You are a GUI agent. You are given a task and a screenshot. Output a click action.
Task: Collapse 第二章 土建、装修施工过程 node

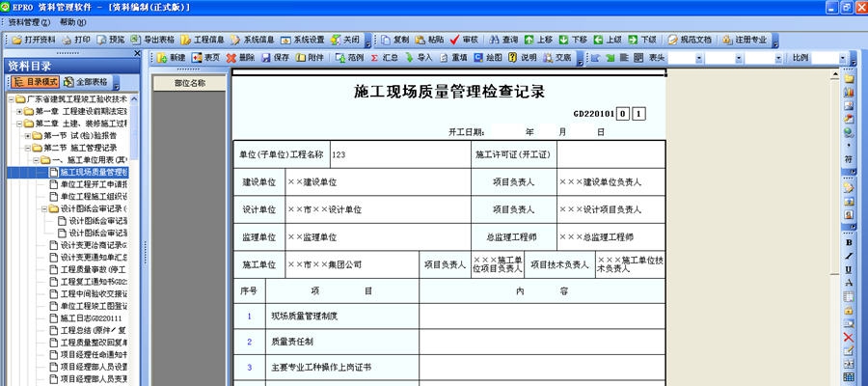[19, 124]
